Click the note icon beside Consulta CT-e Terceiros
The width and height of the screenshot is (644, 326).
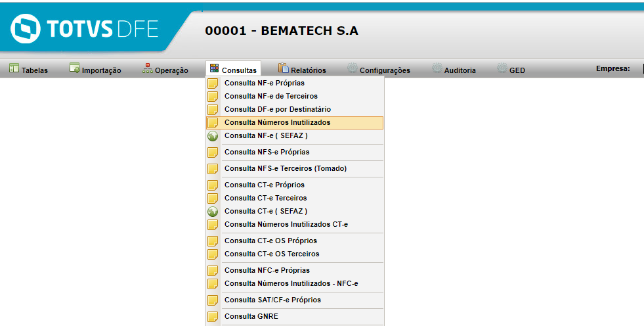tap(213, 198)
